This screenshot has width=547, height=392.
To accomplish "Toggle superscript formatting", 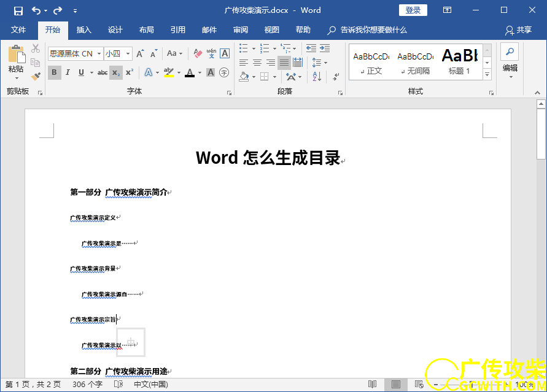I will [130, 72].
